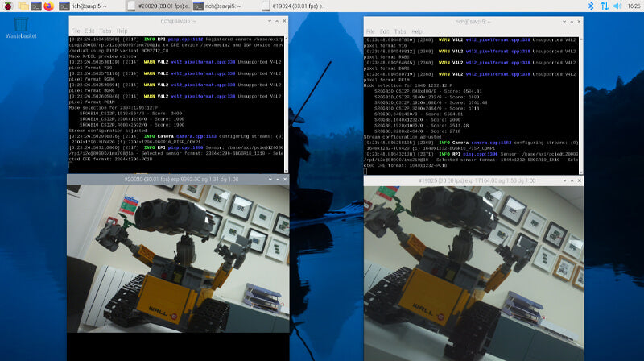This screenshot has height=361, width=644.
Task: Minimize the left terminal window
Action: 270,21
